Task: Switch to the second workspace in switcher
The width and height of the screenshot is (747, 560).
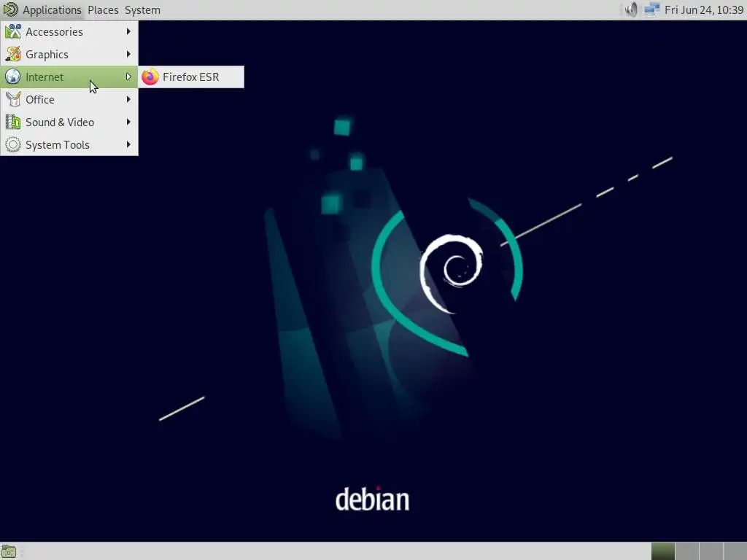Action: [686, 551]
